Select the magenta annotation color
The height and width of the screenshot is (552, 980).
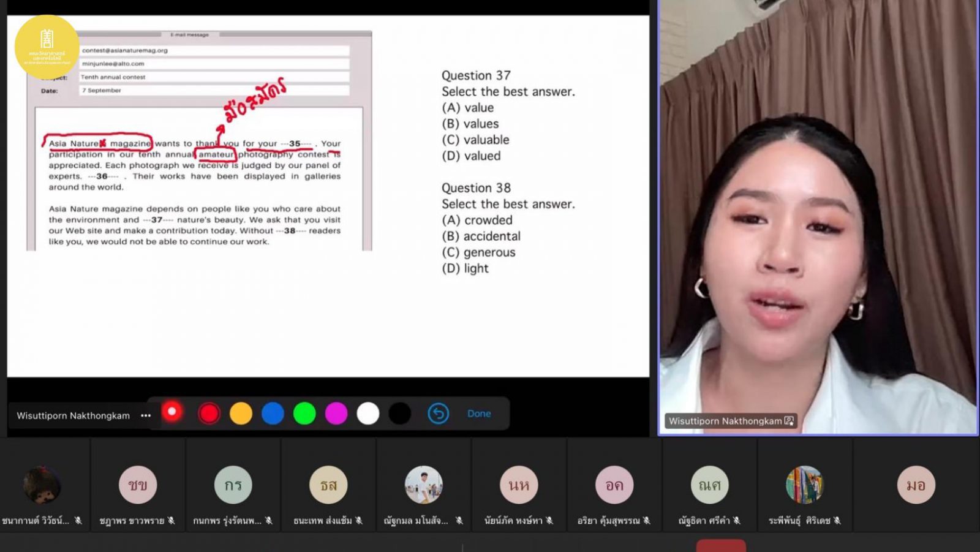[x=336, y=414]
